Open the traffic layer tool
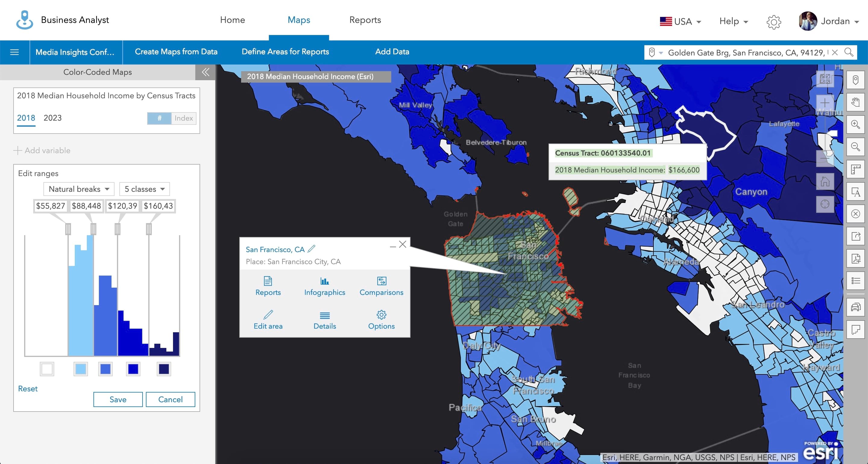This screenshot has height=464, width=868. (856, 307)
